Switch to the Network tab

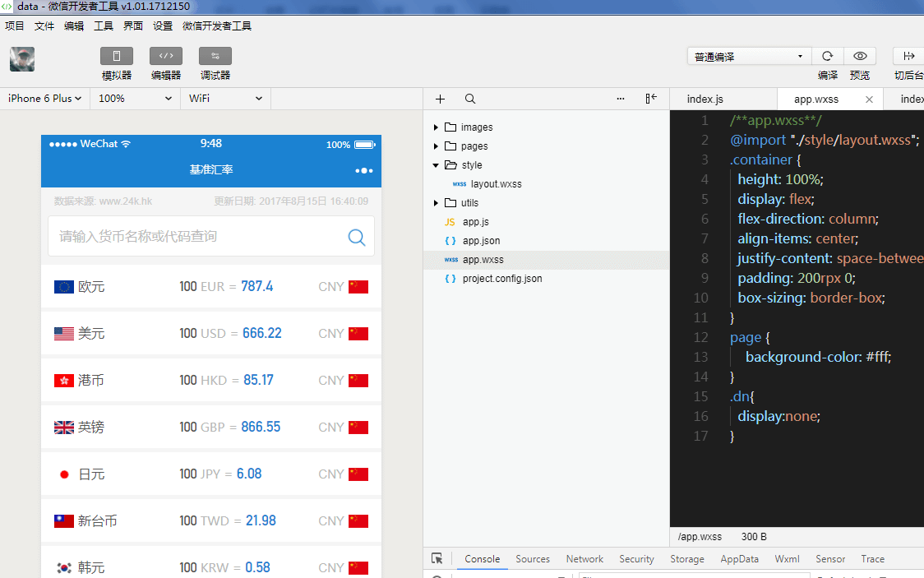point(584,559)
